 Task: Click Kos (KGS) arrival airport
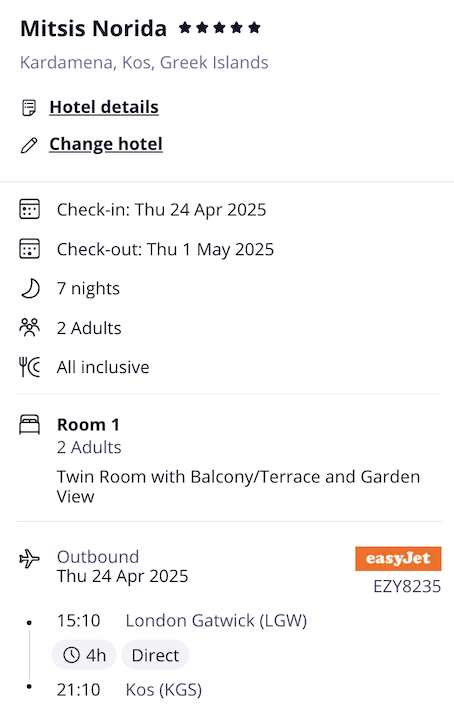tap(164, 690)
